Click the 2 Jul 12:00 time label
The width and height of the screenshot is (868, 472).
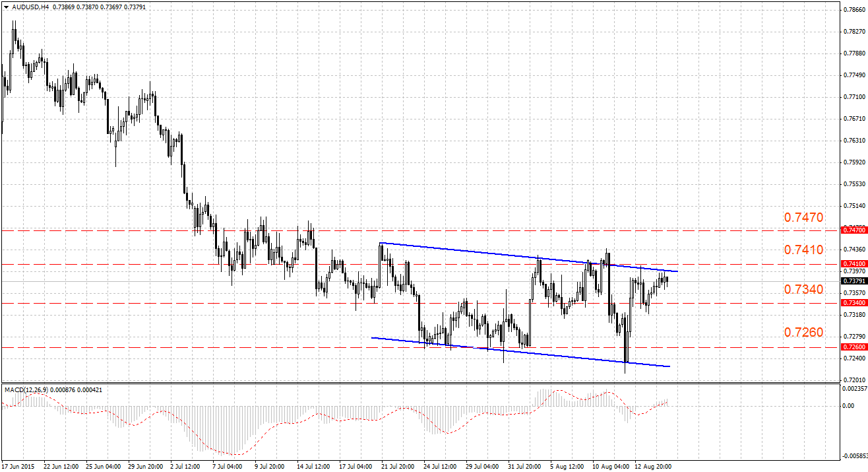tap(187, 467)
